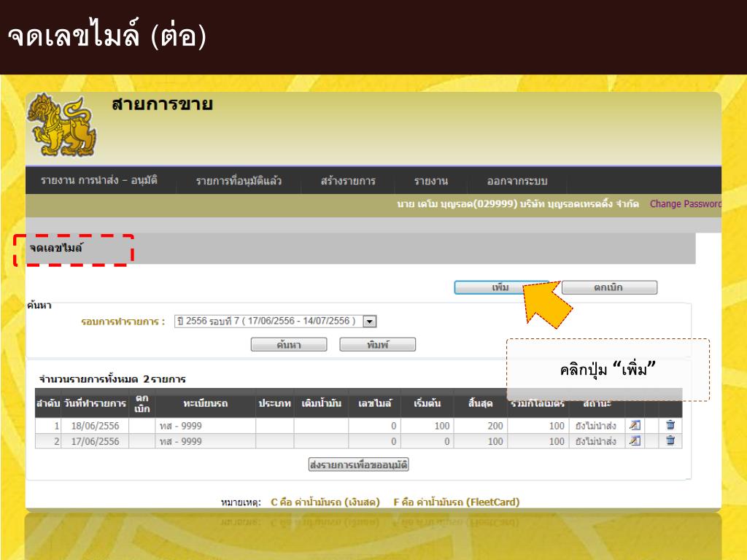Click the ประเภท column header
This screenshot has width=747, height=560.
(x=274, y=403)
